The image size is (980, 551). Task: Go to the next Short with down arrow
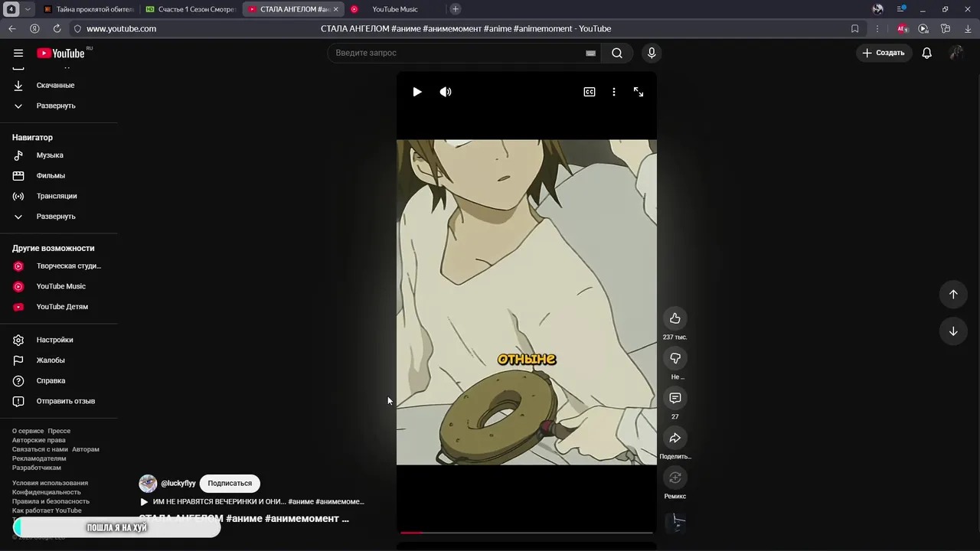(953, 331)
